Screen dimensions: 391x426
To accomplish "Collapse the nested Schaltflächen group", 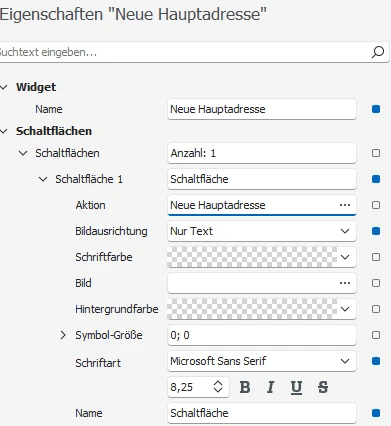I will [x=23, y=153].
